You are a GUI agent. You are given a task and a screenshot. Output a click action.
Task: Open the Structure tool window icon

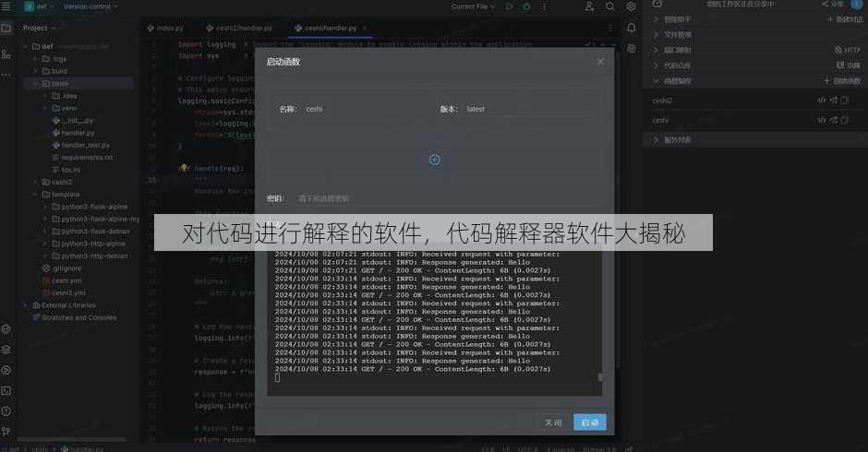6,54
